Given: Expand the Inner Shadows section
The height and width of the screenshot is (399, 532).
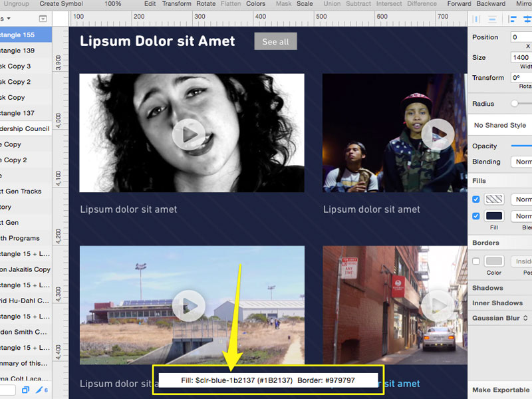Looking at the screenshot, I should pos(497,303).
